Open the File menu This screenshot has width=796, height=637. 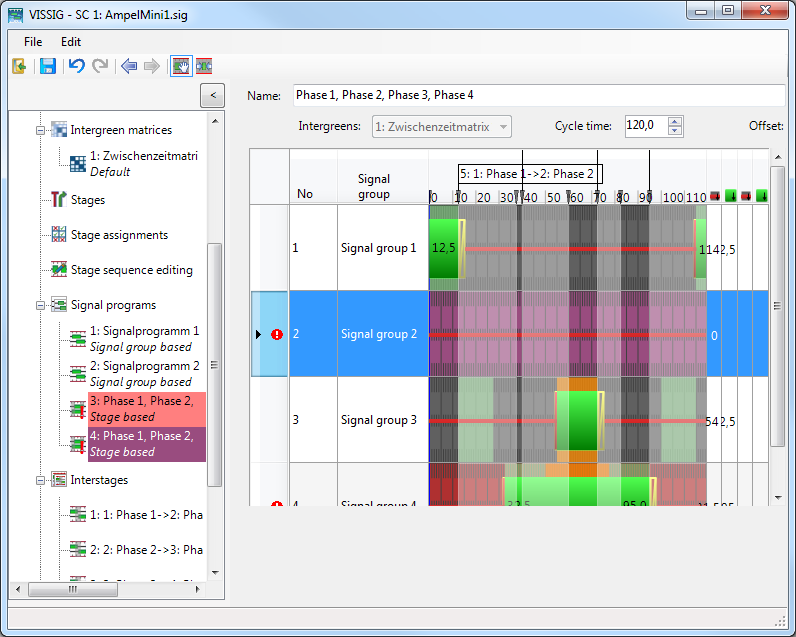pyautogui.click(x=33, y=42)
